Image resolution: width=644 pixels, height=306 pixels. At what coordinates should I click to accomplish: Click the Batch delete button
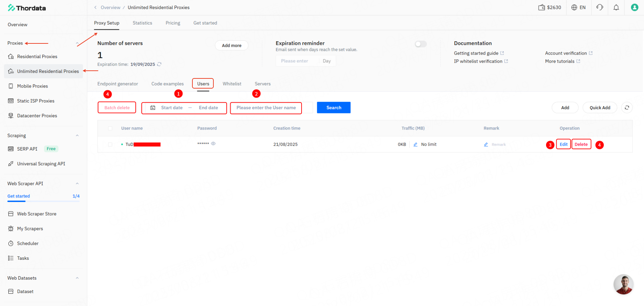click(x=117, y=107)
